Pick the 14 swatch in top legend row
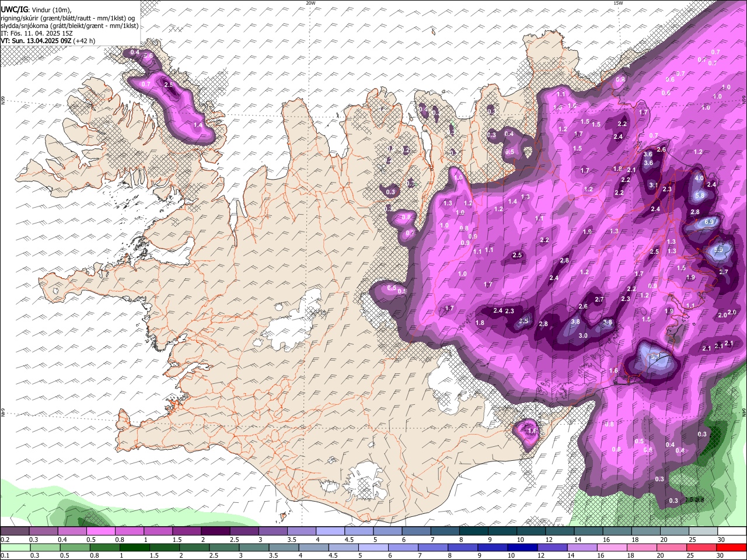Screen dimensions: 747x560 (x=589, y=531)
